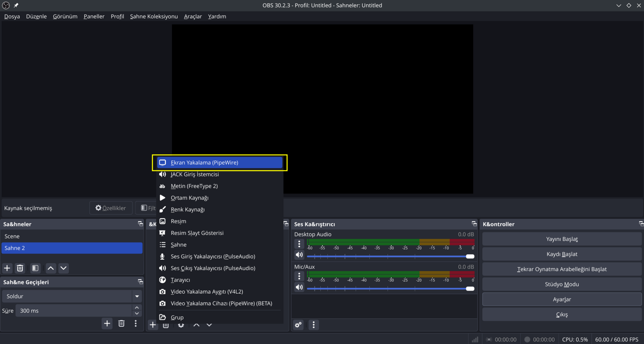Screen dimensions: 644x344
Task: Move source up in Sources panel
Action: coord(196,325)
